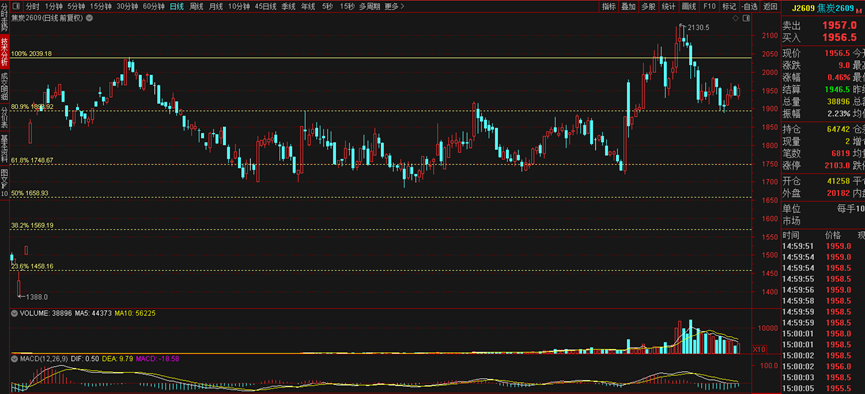Open the 统计 statistics button
865x394 pixels.
669,7
